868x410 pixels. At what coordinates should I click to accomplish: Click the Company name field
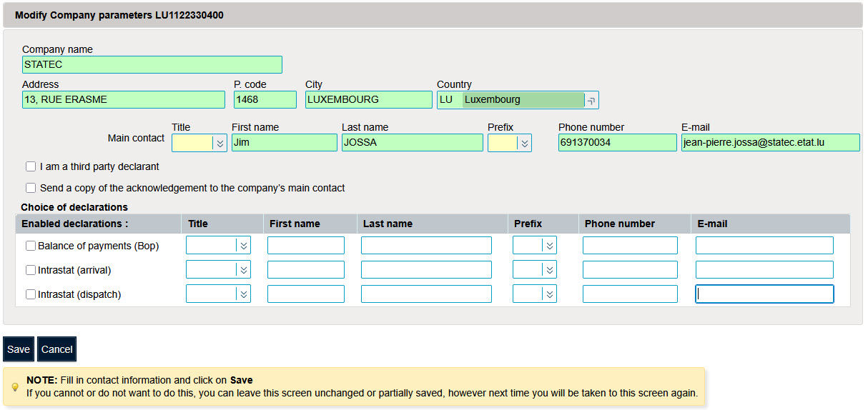point(152,65)
